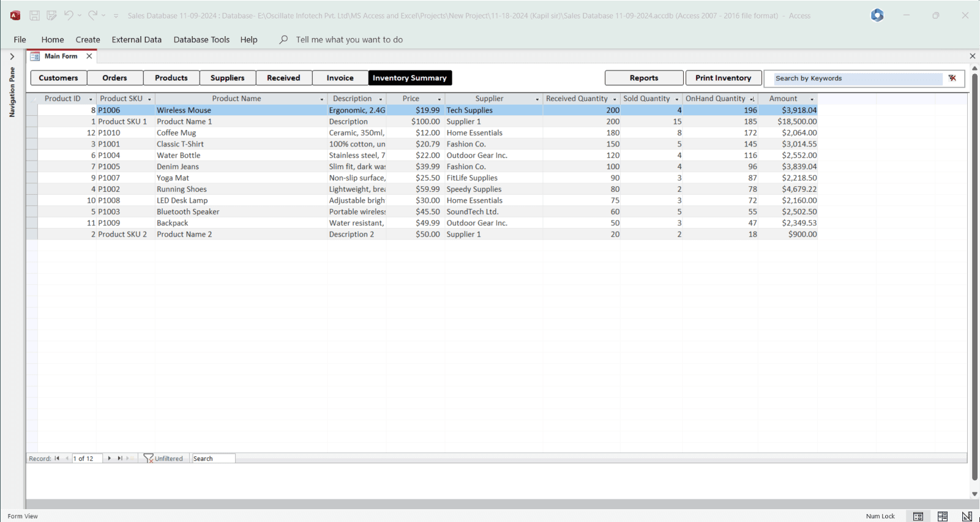
Task: Close the form window with the X at right
Action: pos(973,56)
